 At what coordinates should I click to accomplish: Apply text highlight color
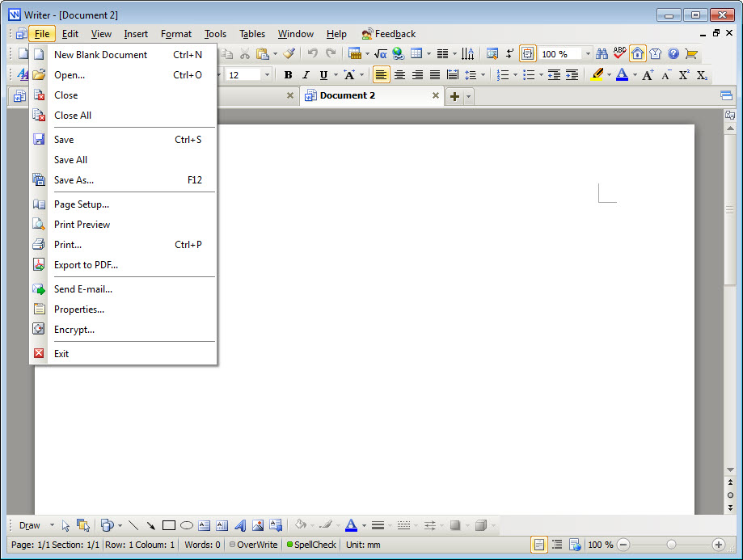click(595, 74)
